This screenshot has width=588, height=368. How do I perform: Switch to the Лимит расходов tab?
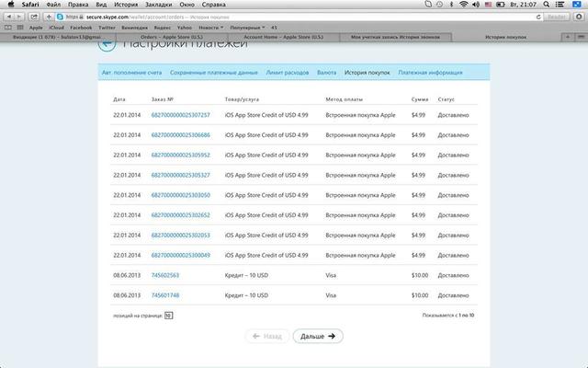tap(287, 72)
